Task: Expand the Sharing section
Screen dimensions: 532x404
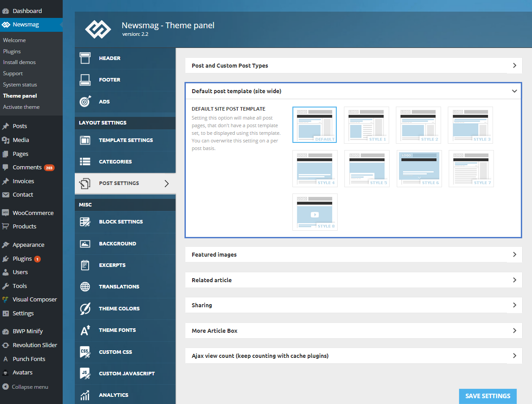Action: pyautogui.click(x=353, y=305)
